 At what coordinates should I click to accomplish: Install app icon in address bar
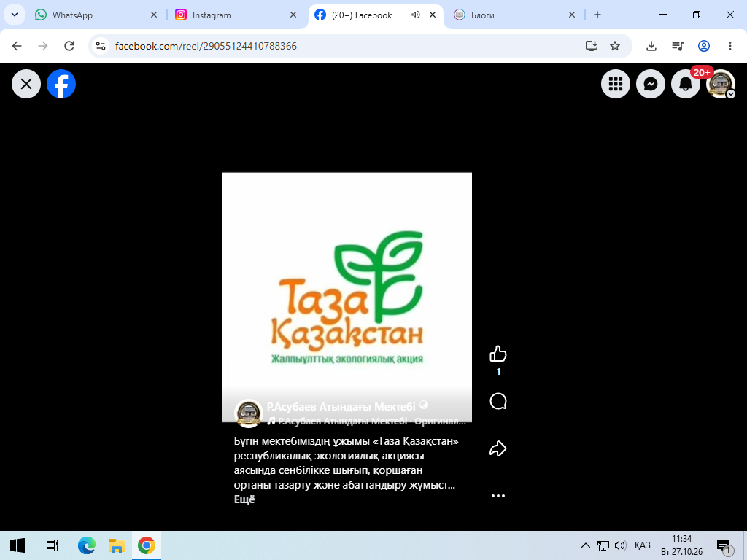tap(591, 46)
